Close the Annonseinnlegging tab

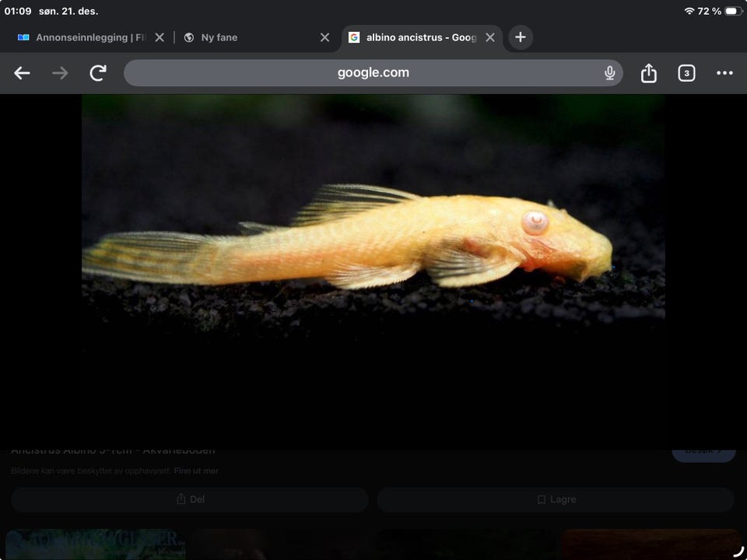point(160,37)
